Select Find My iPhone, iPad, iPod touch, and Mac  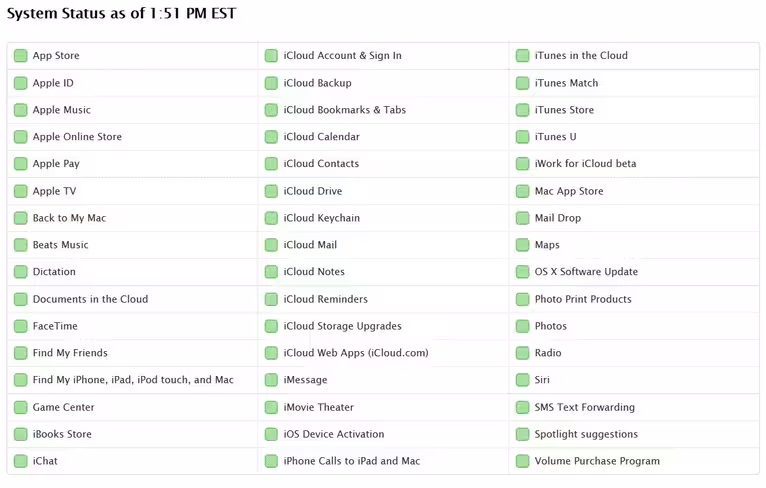133,380
